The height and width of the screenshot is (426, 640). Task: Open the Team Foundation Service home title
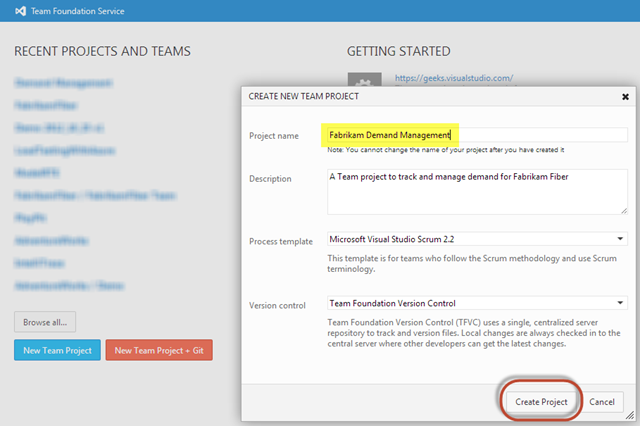tap(78, 11)
